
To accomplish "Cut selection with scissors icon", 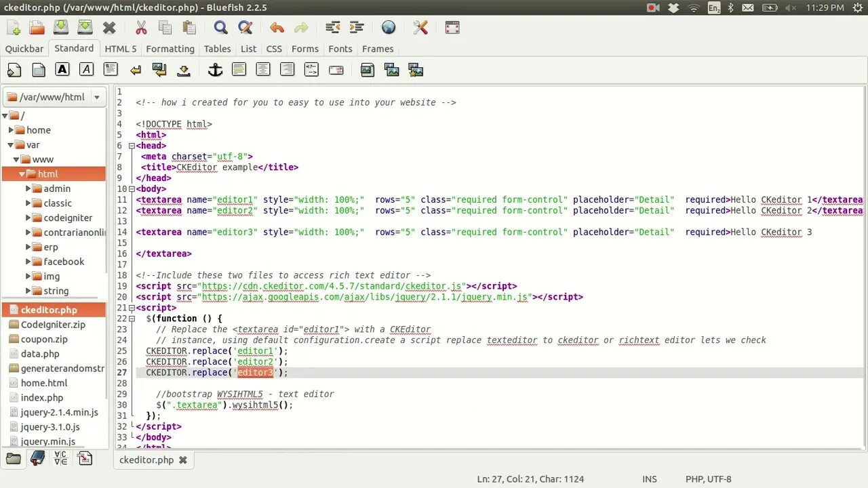I will click(x=141, y=28).
